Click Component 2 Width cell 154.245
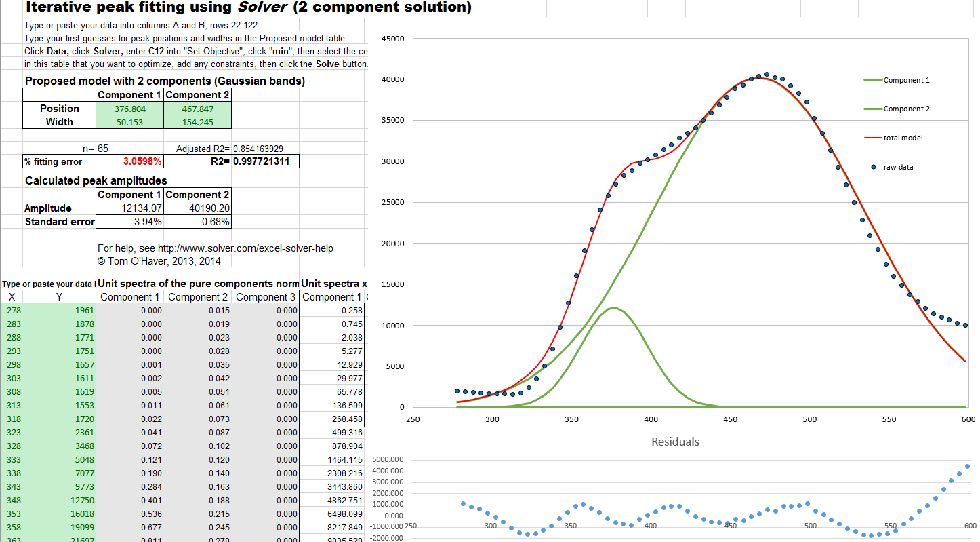Viewport: 980px width, 542px height. pos(197,122)
